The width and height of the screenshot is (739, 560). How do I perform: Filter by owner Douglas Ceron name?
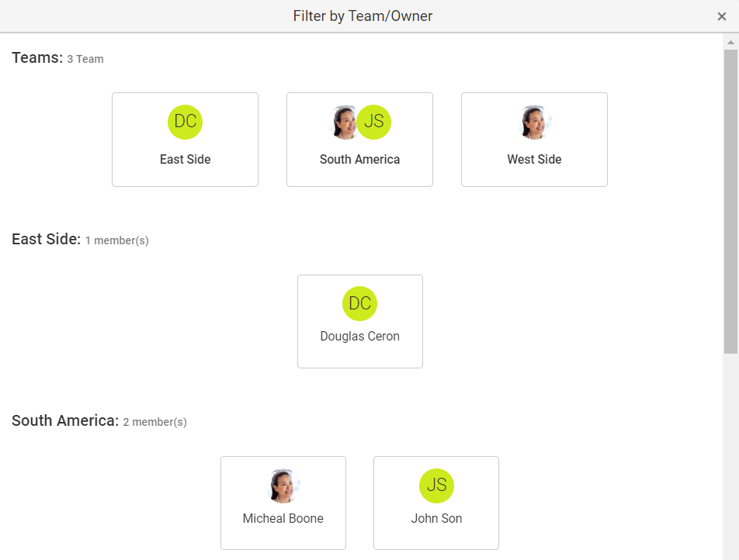click(x=359, y=337)
